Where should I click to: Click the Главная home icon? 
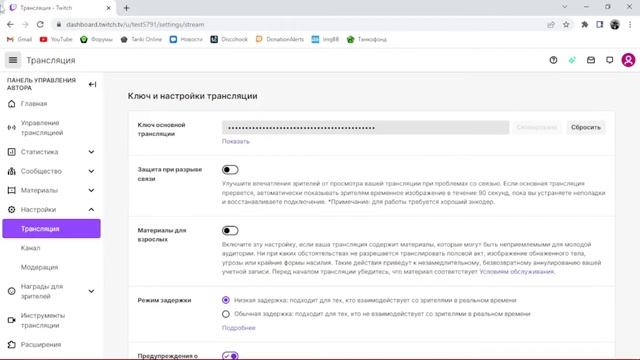pyautogui.click(x=11, y=104)
